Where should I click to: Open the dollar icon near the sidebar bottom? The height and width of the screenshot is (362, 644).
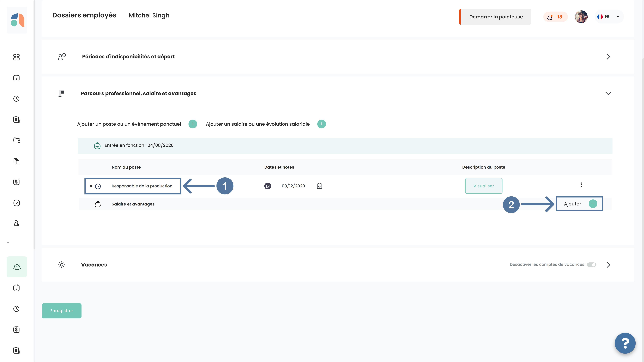tap(17, 330)
